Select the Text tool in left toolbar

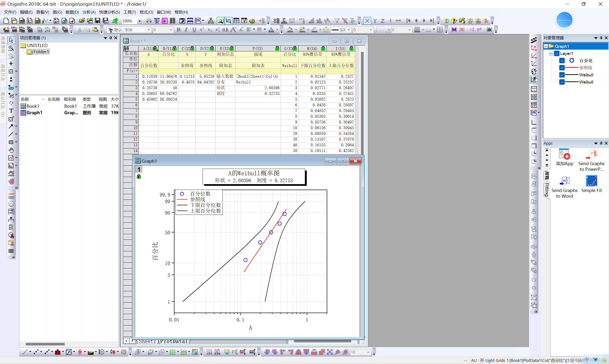(x=11, y=111)
